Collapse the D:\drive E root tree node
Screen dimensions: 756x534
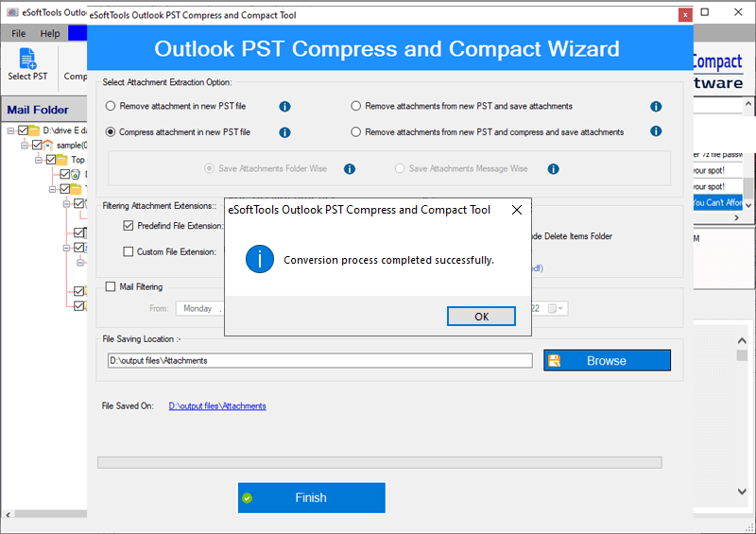(x=11, y=130)
